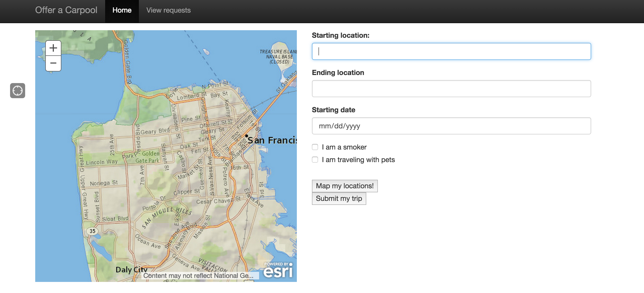The image size is (644, 293).
Task: Go to View requests
Action: (169, 10)
